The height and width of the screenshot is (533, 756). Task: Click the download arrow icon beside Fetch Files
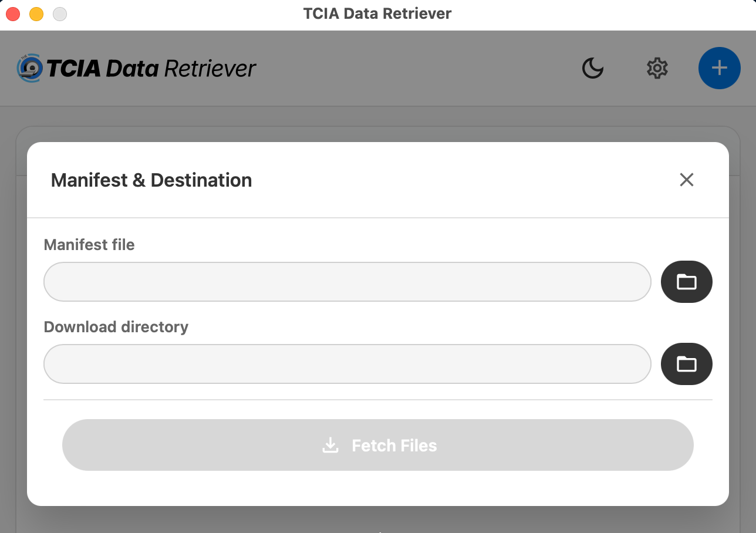coord(330,446)
